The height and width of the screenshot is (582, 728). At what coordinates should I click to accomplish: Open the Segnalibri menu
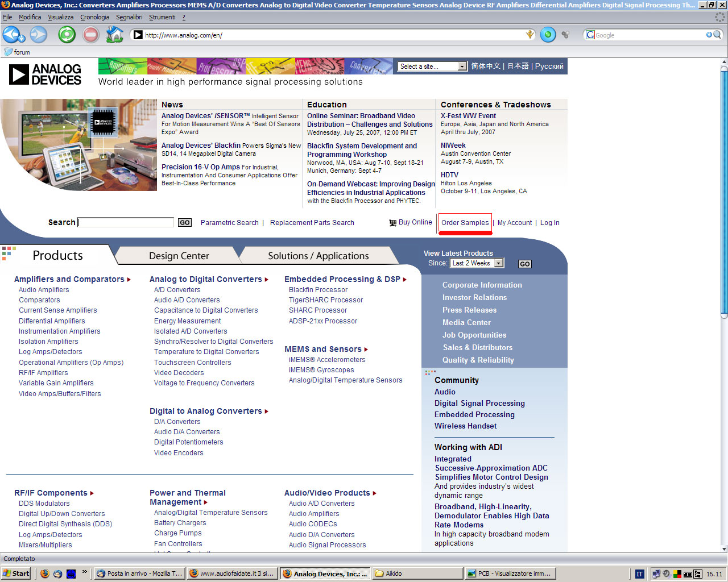click(x=129, y=17)
